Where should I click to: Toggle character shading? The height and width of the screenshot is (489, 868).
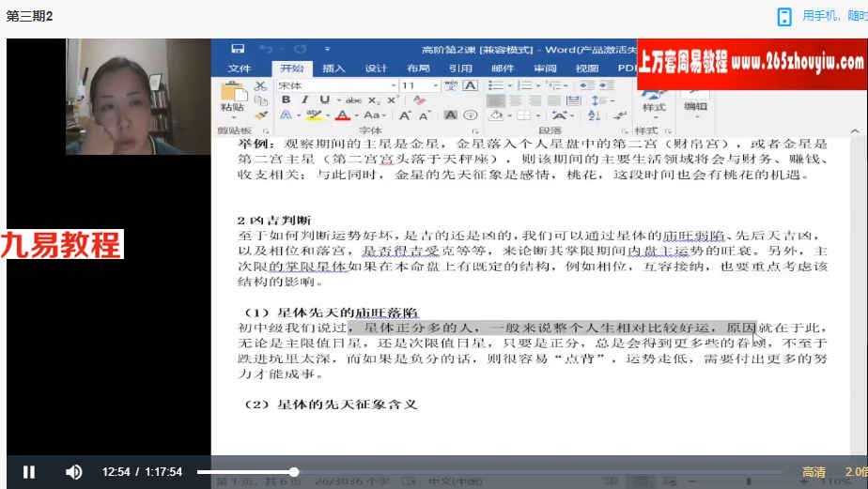(x=451, y=115)
